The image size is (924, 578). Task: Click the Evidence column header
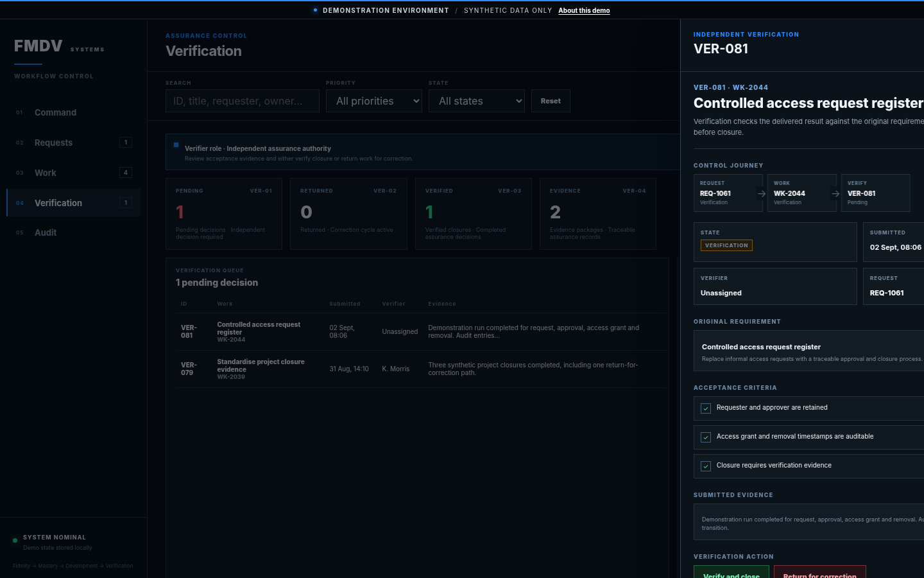442,304
